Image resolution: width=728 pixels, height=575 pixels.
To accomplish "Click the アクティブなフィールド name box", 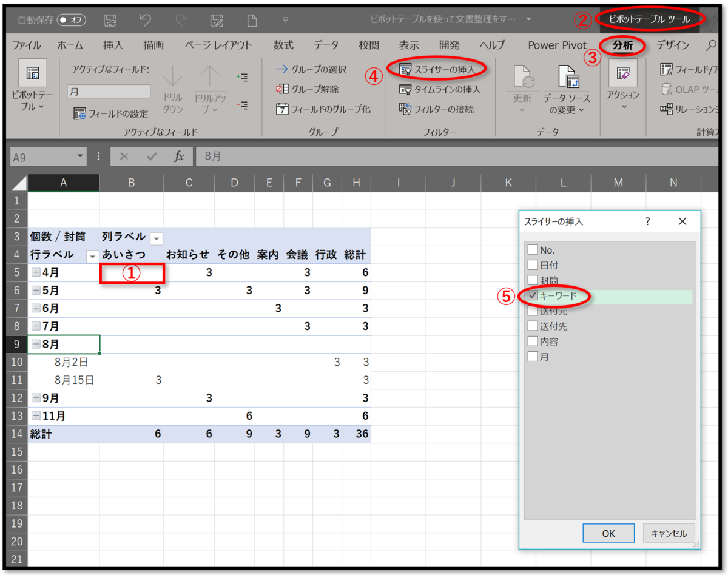I will (x=109, y=92).
